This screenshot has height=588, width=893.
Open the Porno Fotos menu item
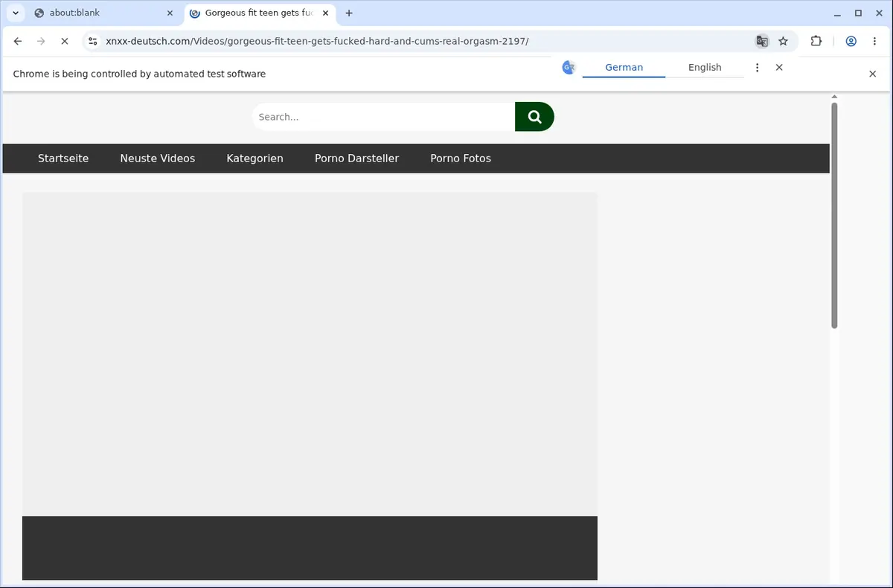pos(461,159)
